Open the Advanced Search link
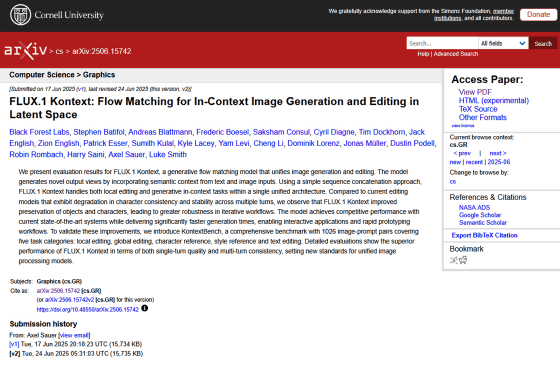The width and height of the screenshot is (560, 365). coord(456,54)
